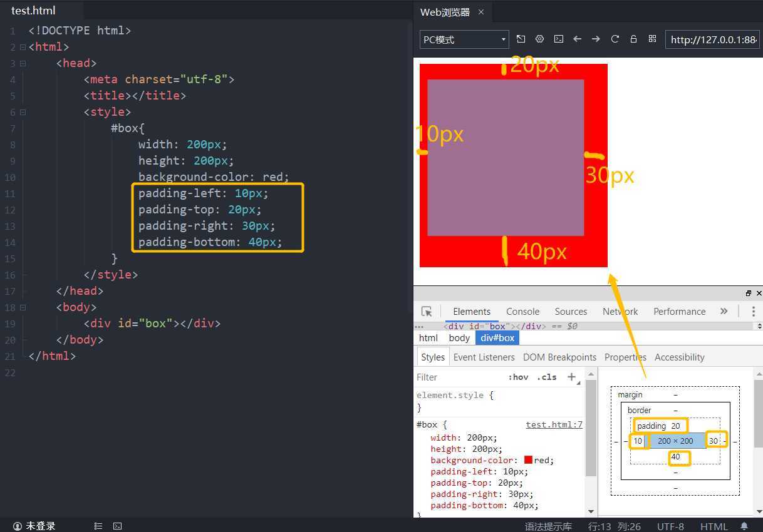This screenshot has height=532, width=763.
Task: Click the 行:13 列:26 cursor position
Action: 615,526
